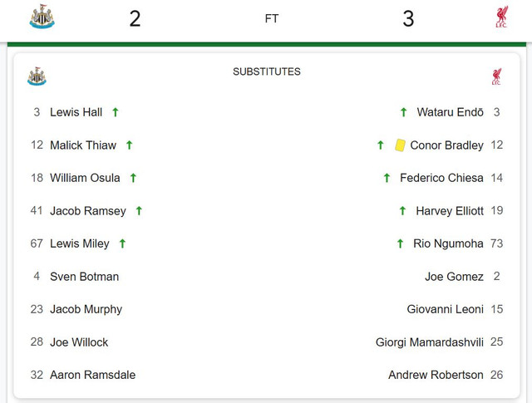Click the Liverpool crest in the Substitutes panel
This screenshot has height=403, width=532.
pos(496,77)
